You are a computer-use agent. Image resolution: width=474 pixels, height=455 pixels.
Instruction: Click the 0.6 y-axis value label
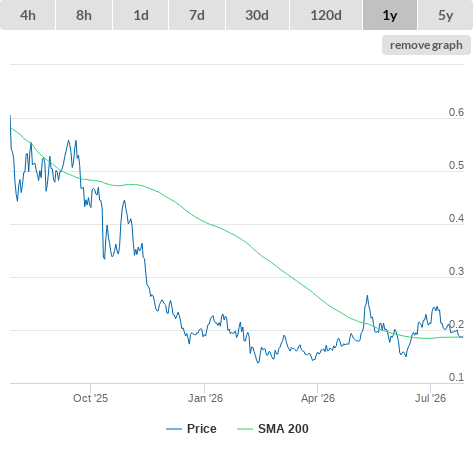[x=456, y=112]
